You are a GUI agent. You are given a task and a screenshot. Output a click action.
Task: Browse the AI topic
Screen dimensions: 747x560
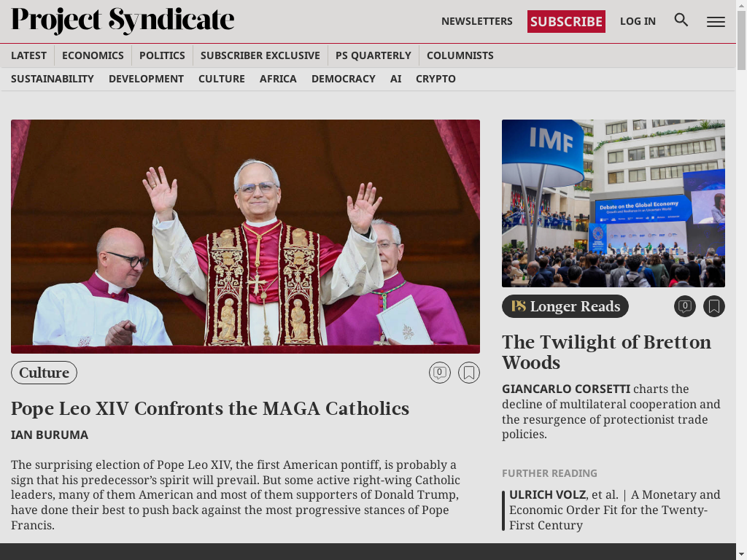tap(396, 79)
